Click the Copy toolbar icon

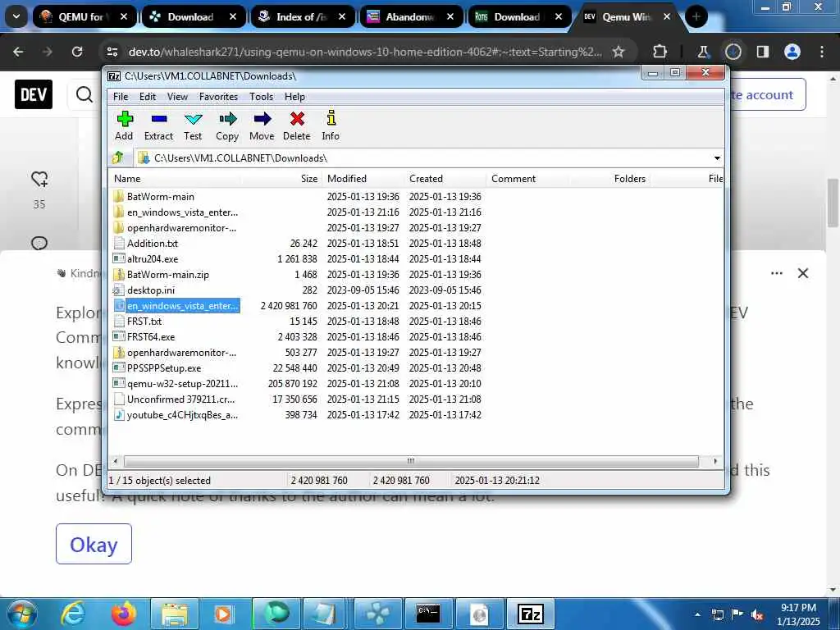pos(227,119)
